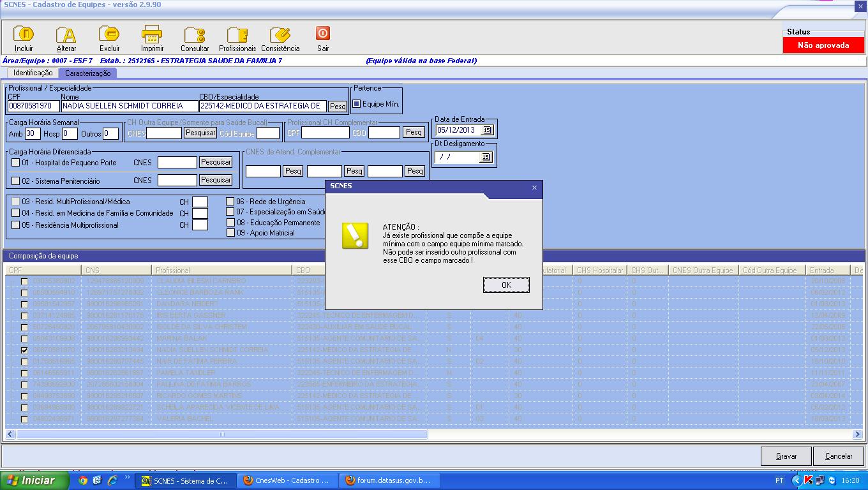868x490 pixels.
Task: Click the scroll right arrow of grid
Action: coord(857,434)
